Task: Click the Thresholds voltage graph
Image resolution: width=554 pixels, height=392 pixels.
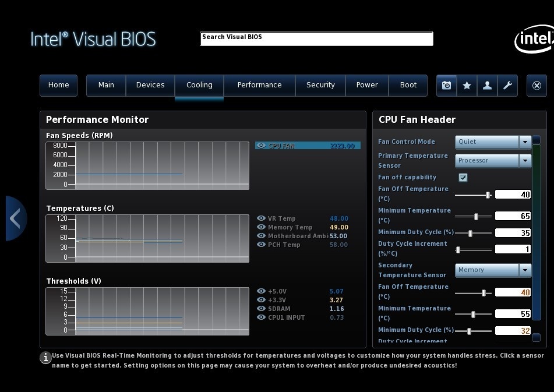Action: point(147,311)
